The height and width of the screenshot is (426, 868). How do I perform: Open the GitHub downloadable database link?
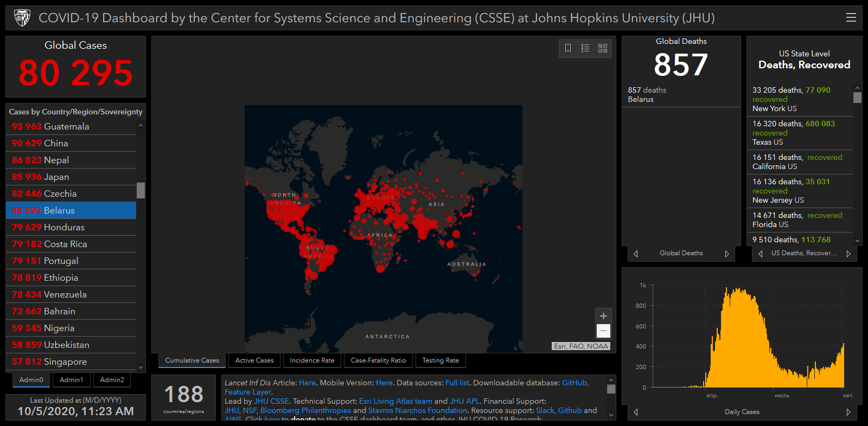pos(575,383)
